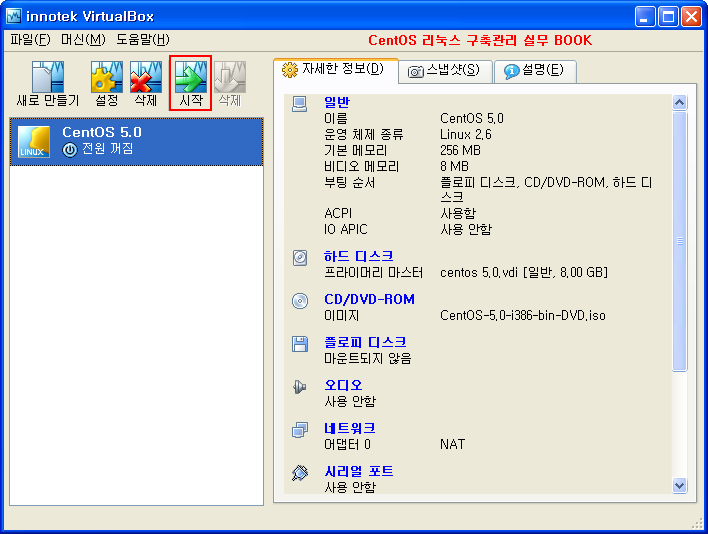Open the 파일(F) menu
This screenshot has height=534, width=708.
click(x=30, y=40)
